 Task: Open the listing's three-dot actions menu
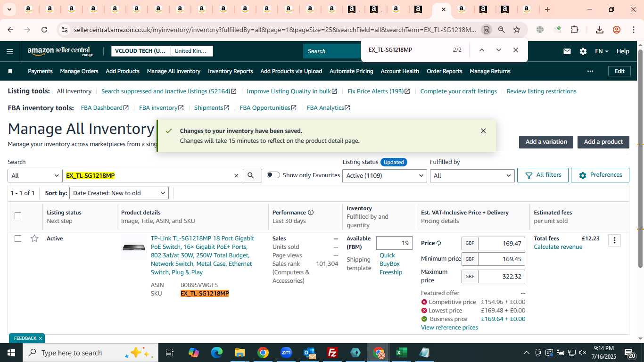click(x=614, y=240)
